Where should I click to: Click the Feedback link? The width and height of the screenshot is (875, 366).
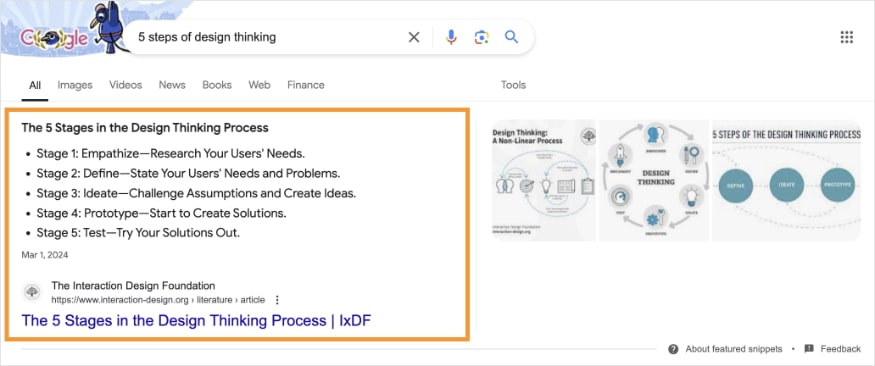coord(840,349)
